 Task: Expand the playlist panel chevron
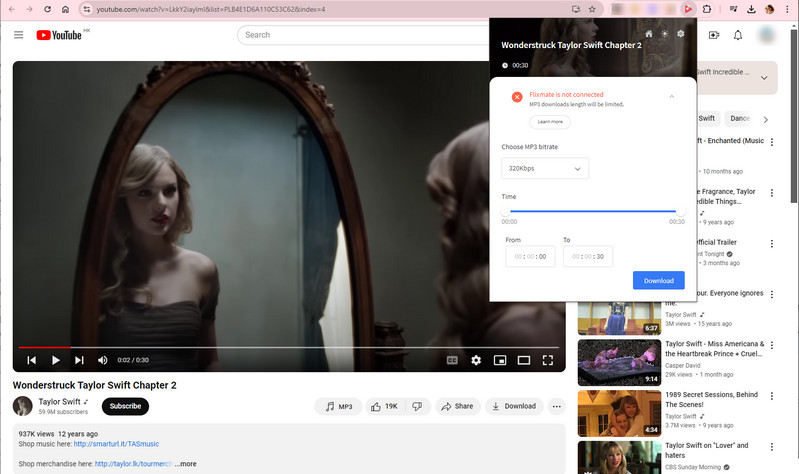tap(764, 78)
